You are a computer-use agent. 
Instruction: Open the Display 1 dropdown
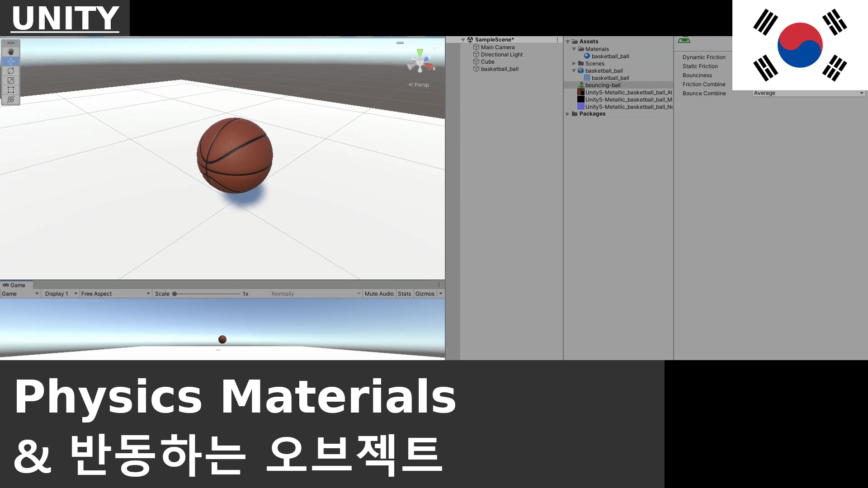point(61,294)
